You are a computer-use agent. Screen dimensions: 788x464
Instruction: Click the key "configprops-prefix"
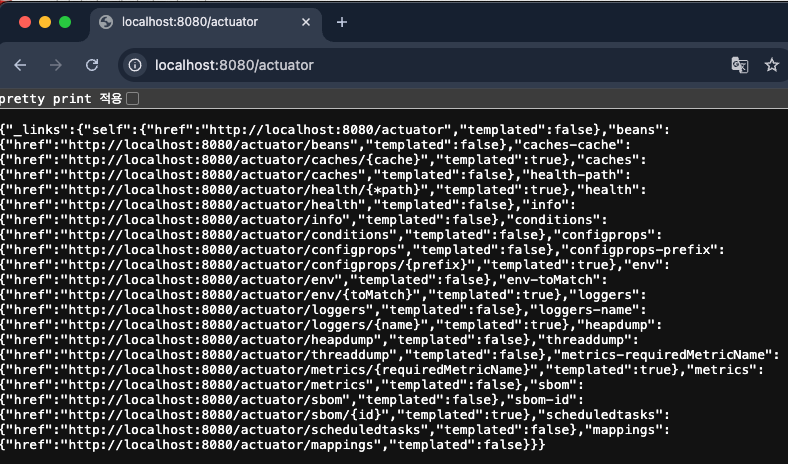click(x=639, y=250)
